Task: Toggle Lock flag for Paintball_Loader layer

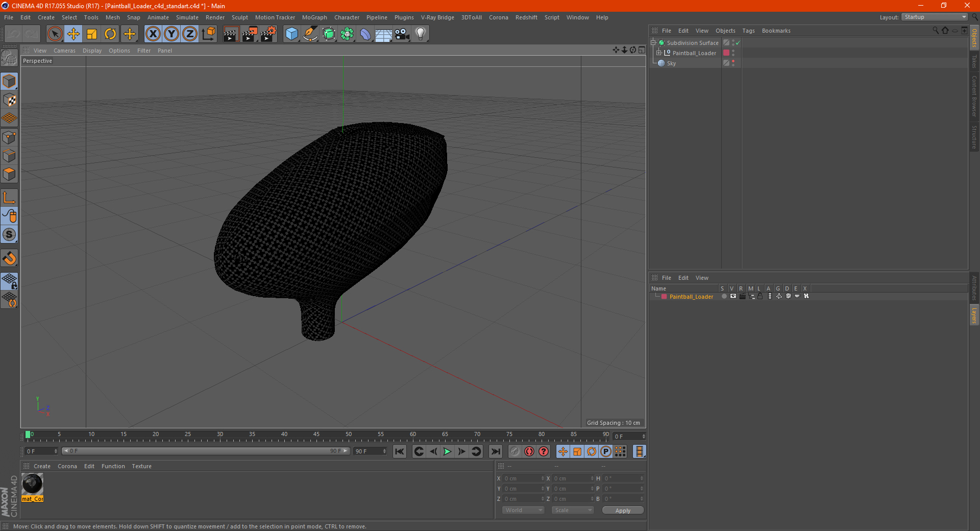Action: [761, 296]
